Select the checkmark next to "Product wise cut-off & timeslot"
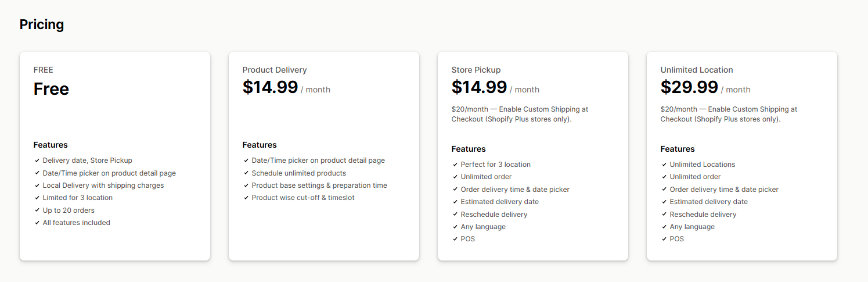 click(x=246, y=198)
